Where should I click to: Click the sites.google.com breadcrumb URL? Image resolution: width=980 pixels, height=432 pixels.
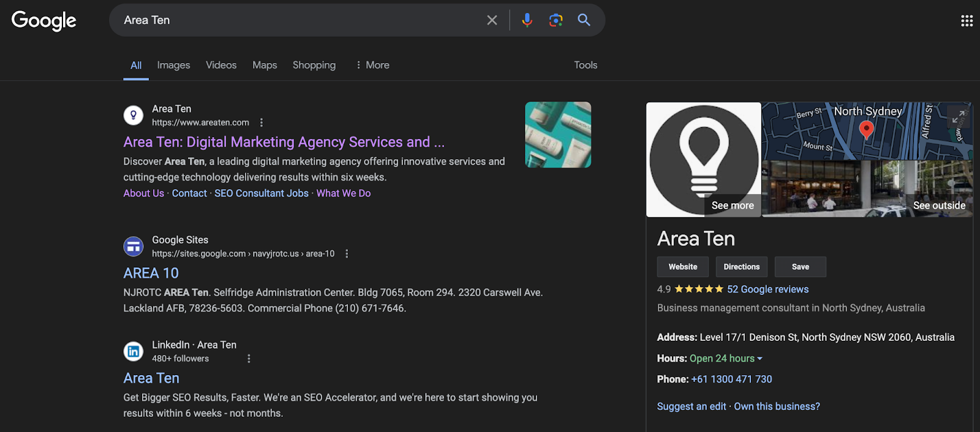(243, 253)
